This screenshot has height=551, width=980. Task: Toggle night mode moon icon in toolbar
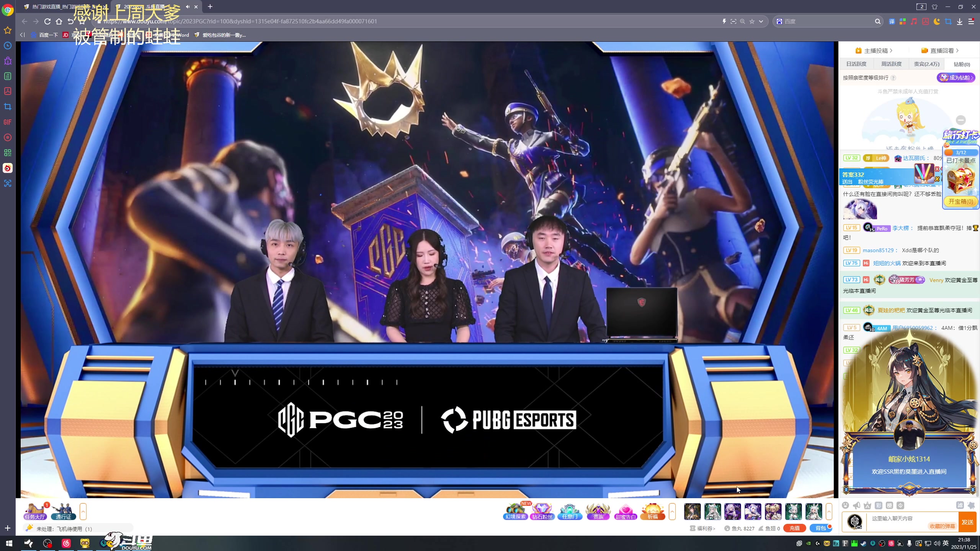[937, 21]
